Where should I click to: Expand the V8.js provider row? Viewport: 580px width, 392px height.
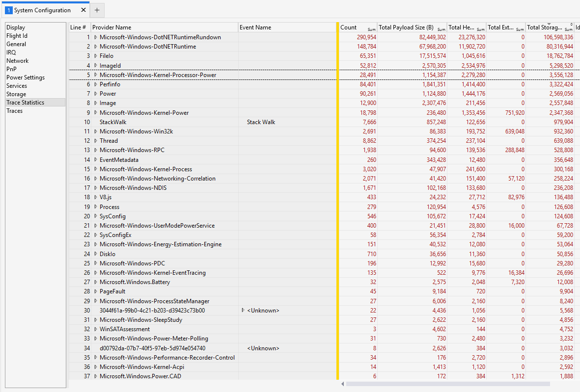95,197
